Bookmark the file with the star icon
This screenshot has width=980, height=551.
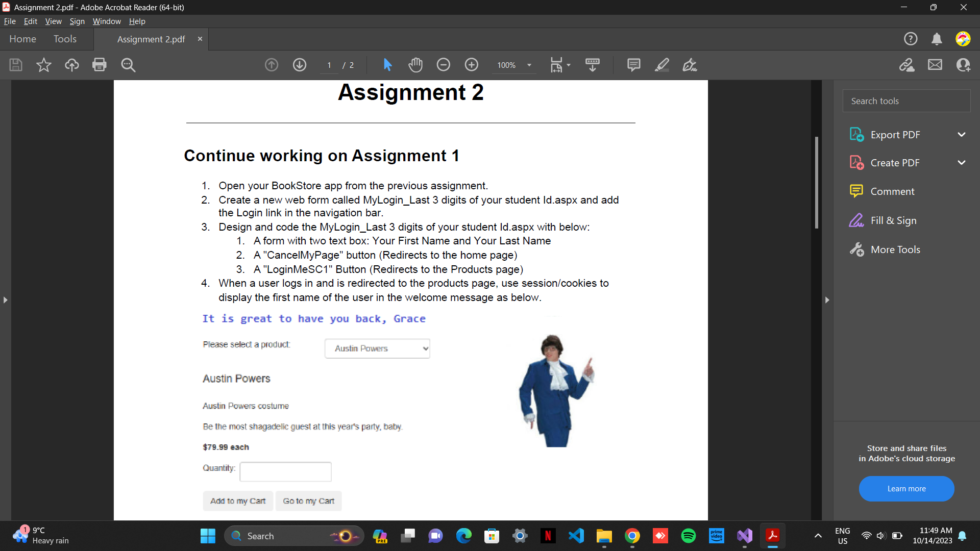(x=44, y=65)
